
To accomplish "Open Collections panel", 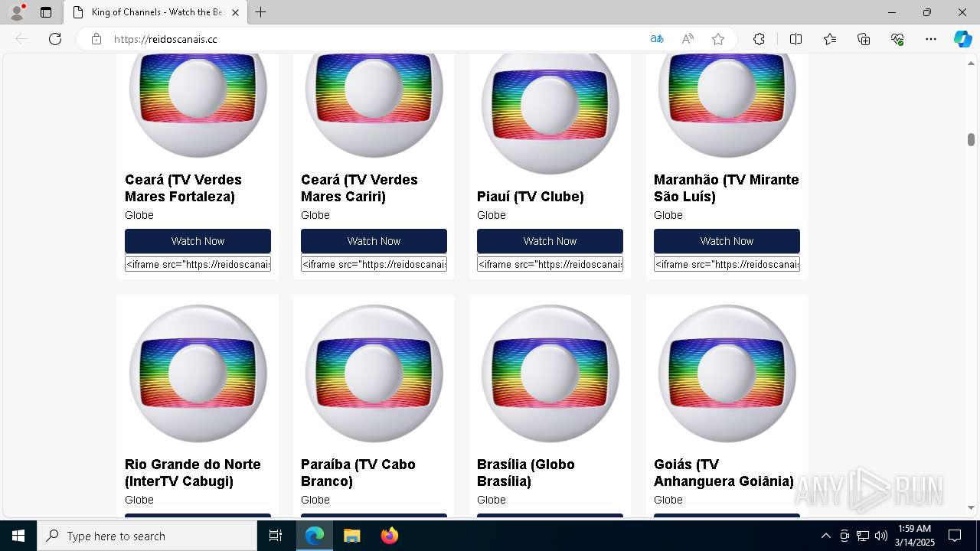I will coord(864,39).
